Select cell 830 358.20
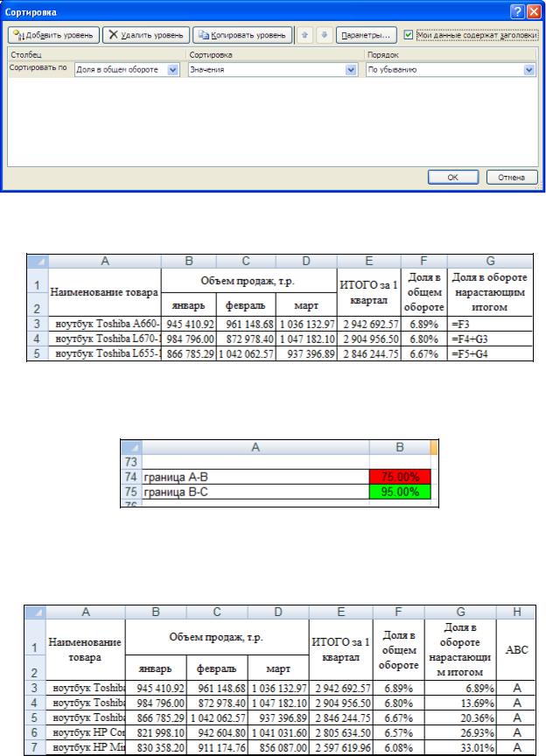Image resolution: width=546 pixels, height=756 pixels. click(156, 748)
